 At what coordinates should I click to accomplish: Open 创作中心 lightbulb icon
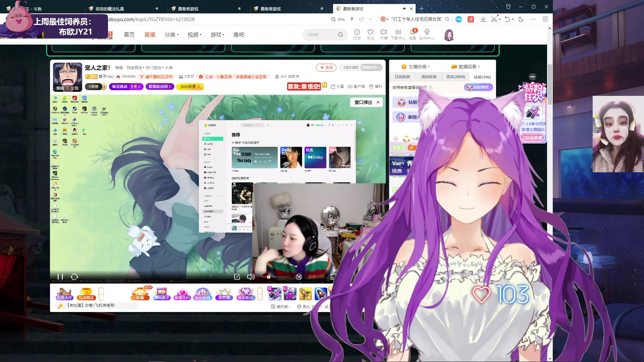point(427,34)
